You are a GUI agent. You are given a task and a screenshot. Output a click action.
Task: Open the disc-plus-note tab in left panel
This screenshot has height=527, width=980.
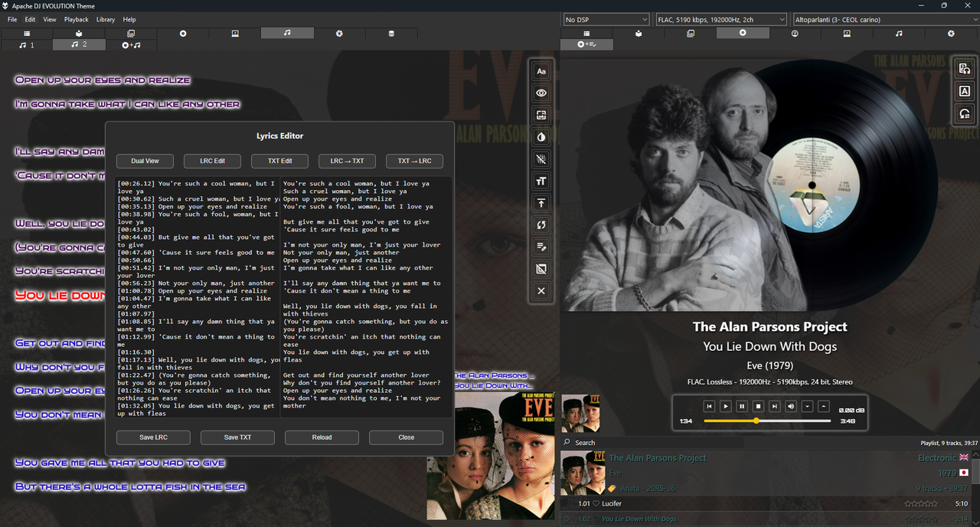point(131,45)
